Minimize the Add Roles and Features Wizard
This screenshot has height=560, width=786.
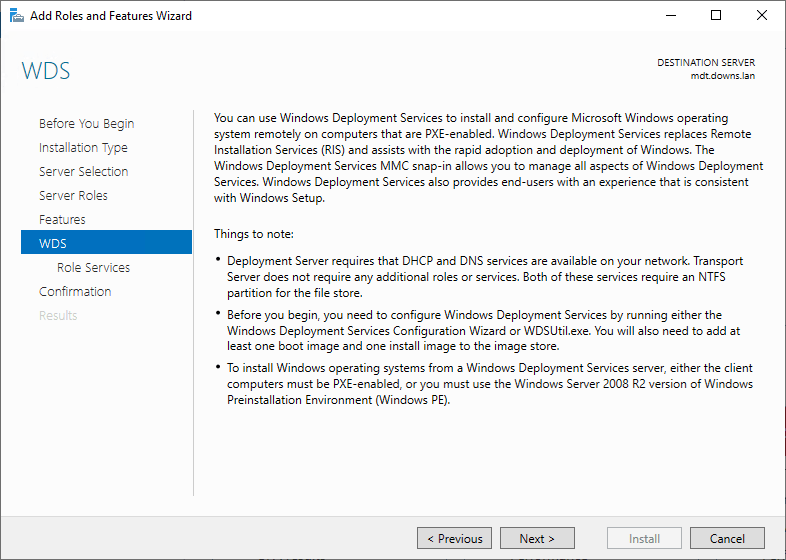[x=670, y=15]
